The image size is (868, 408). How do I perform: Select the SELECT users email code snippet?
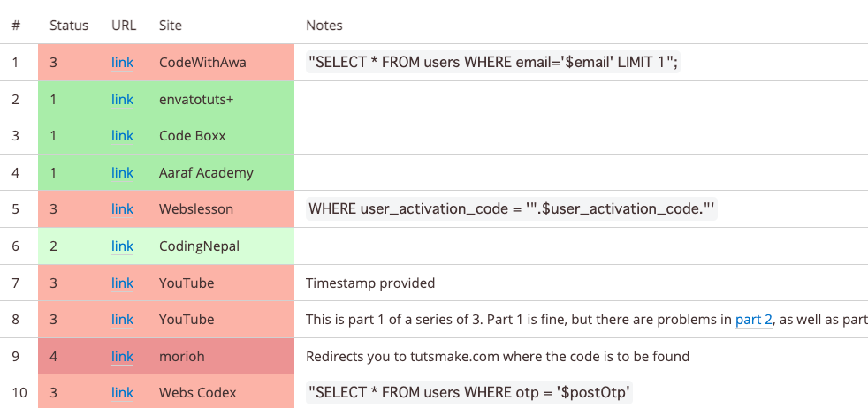493,63
